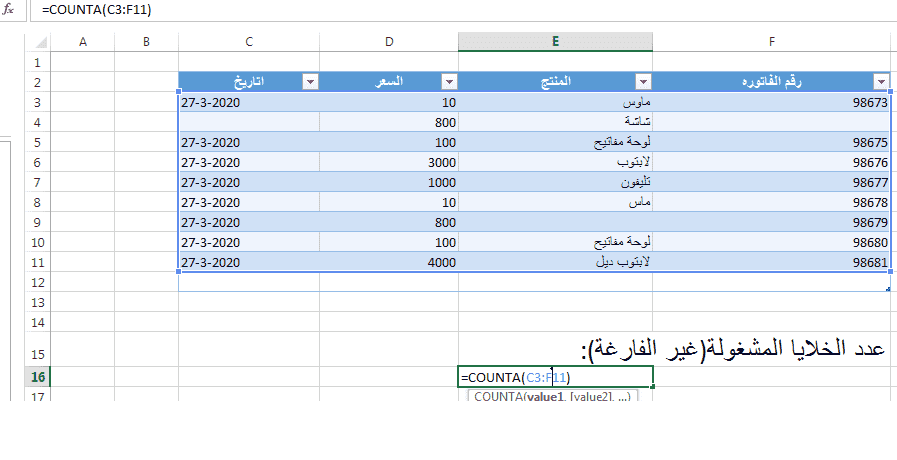Select column A header
The height and width of the screenshot is (460, 897).
click(83, 42)
